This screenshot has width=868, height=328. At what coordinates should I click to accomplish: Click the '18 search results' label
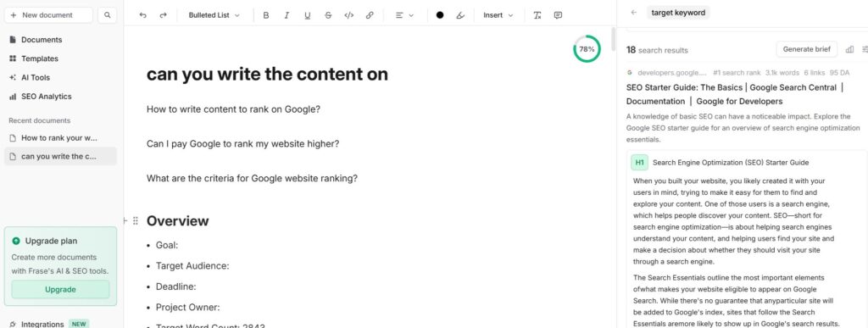click(x=657, y=50)
